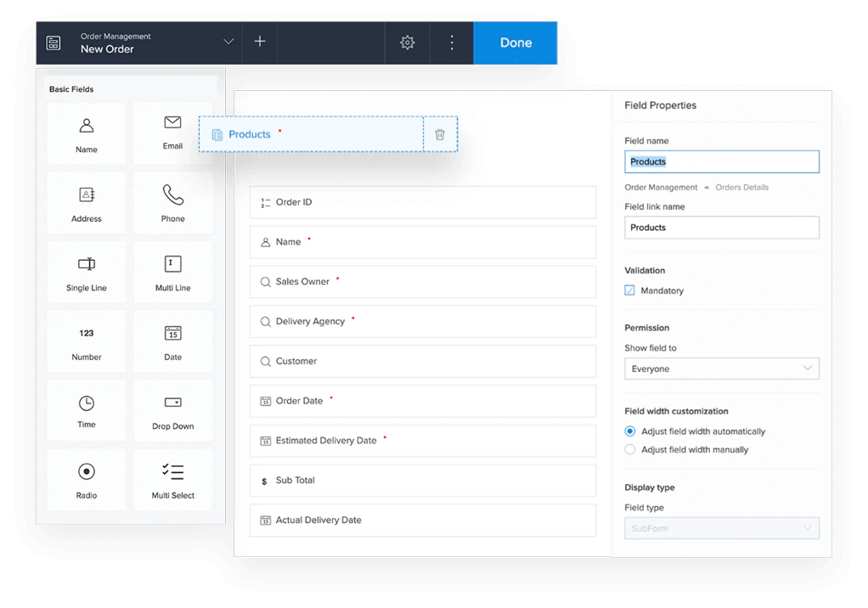
Task: Add the Phone field type
Action: [172, 203]
